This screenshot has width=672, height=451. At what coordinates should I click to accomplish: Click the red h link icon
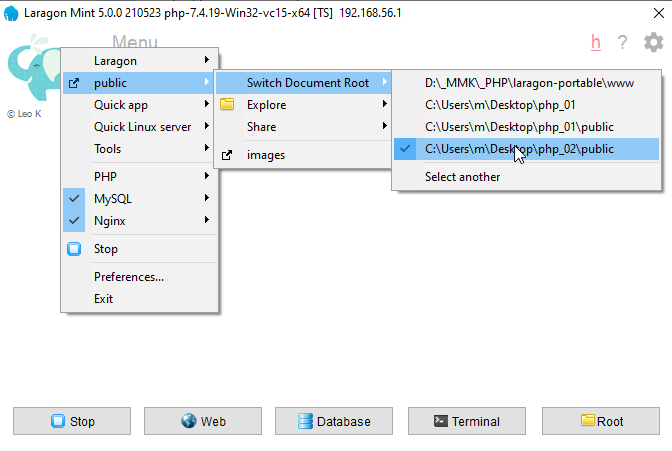click(x=596, y=42)
